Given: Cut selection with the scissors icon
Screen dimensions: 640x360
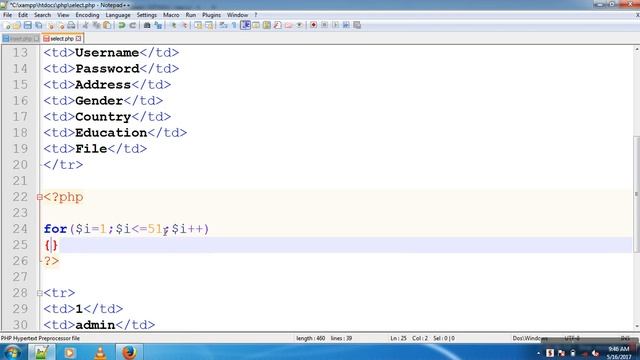Looking at the screenshot, I should pyautogui.click(x=86, y=25).
